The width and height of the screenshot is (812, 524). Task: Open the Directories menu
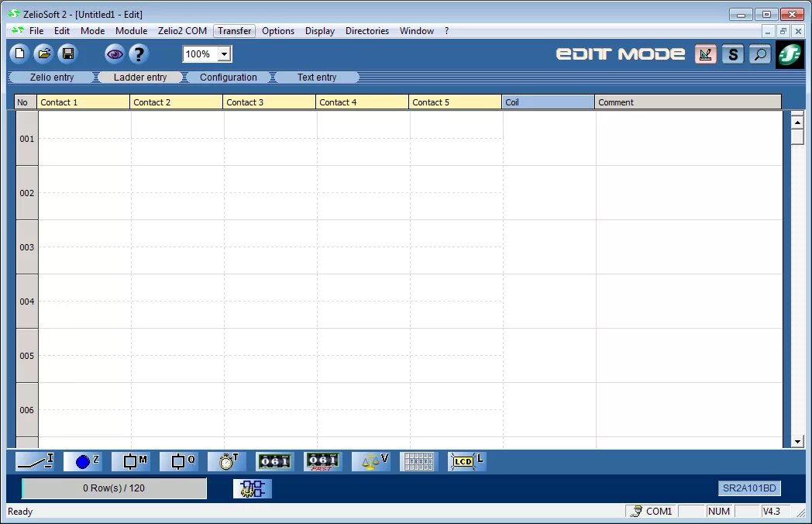[x=367, y=30]
